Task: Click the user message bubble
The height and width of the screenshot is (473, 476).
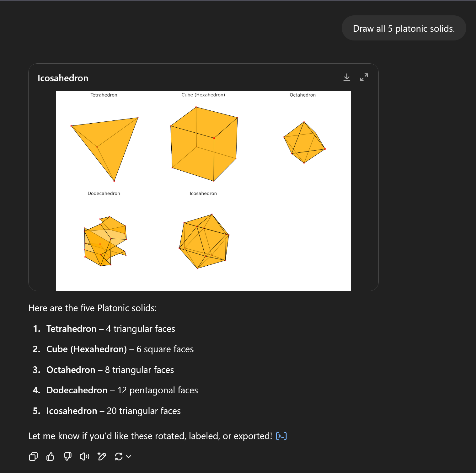Action: pyautogui.click(x=404, y=29)
